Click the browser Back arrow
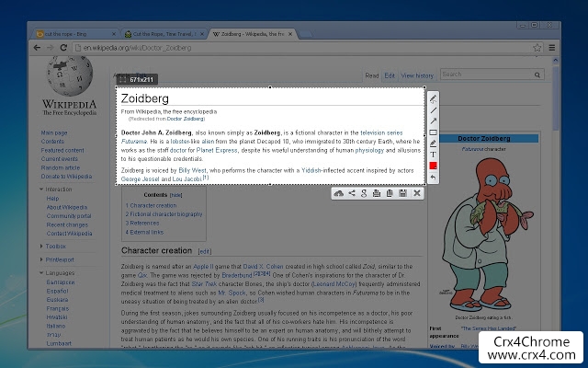 [37, 48]
